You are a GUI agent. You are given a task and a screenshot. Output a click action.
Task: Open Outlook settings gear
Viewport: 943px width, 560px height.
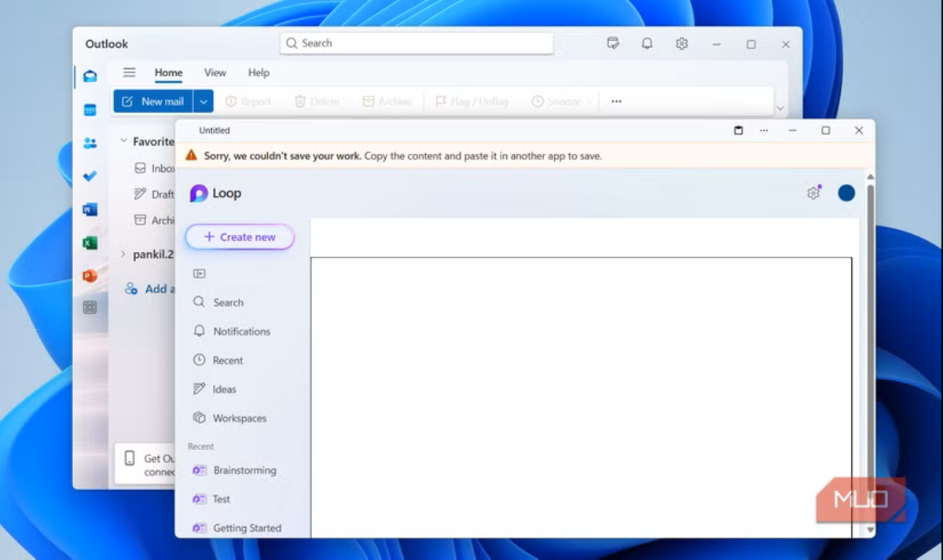tap(681, 44)
